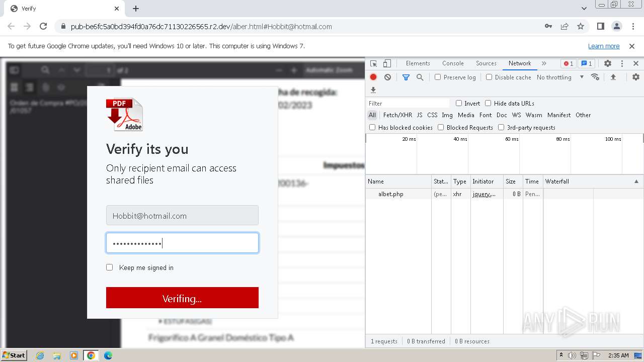Select the albet.php request row

click(505, 194)
